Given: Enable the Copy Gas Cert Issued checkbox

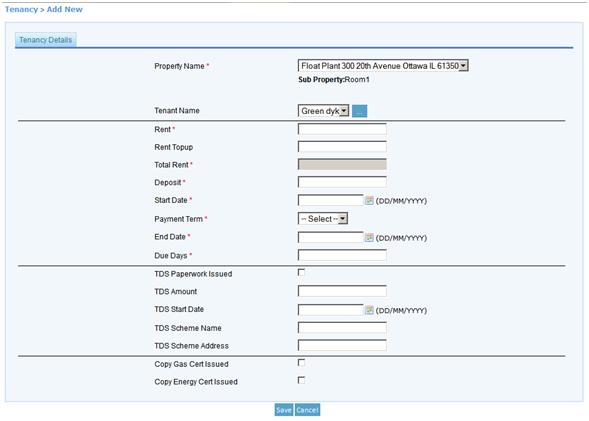Looking at the screenshot, I should point(301,362).
